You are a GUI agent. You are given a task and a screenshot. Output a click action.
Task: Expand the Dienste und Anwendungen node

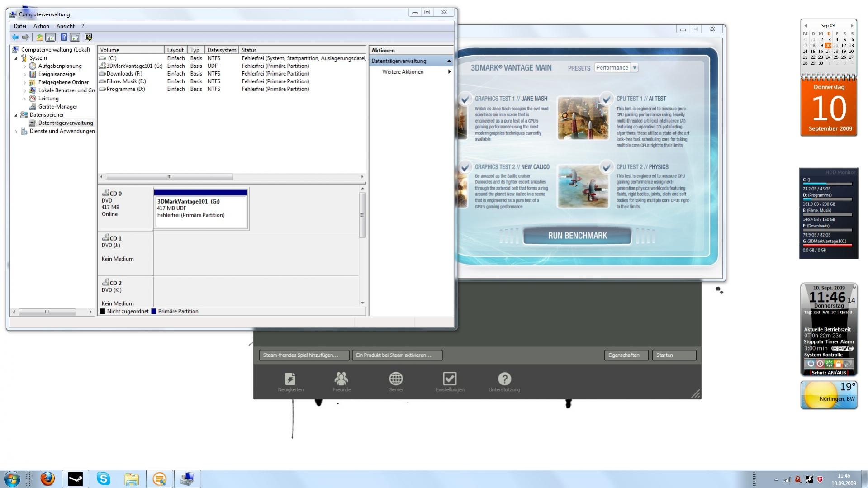pyautogui.click(x=16, y=131)
